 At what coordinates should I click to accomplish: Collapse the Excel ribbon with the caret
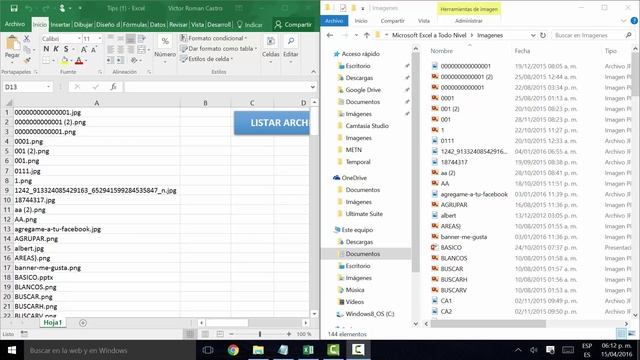[x=313, y=72]
